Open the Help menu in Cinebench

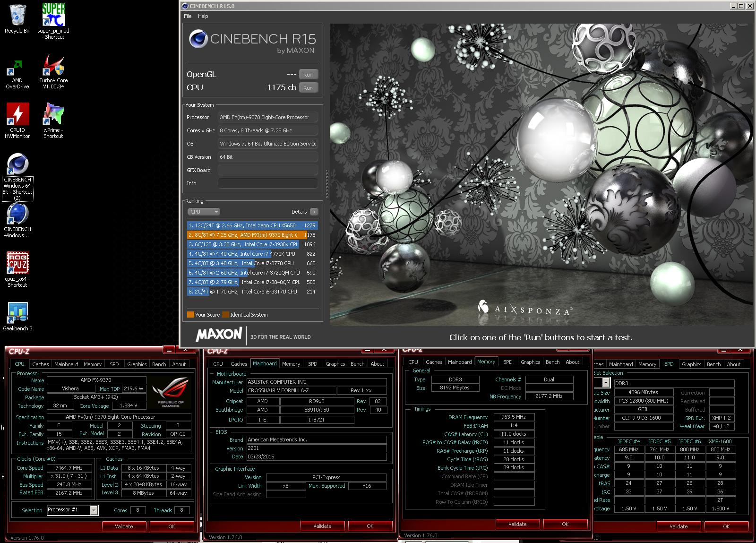point(203,16)
